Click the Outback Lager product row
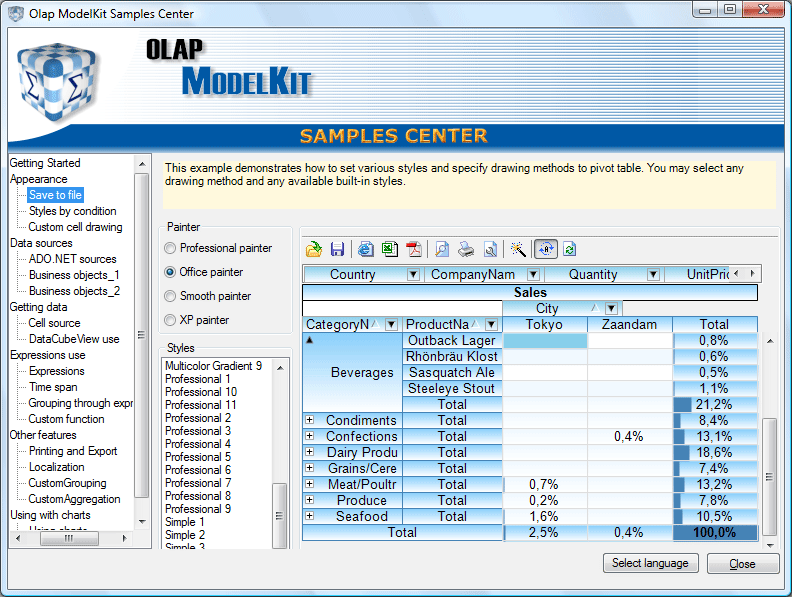 [x=452, y=340]
